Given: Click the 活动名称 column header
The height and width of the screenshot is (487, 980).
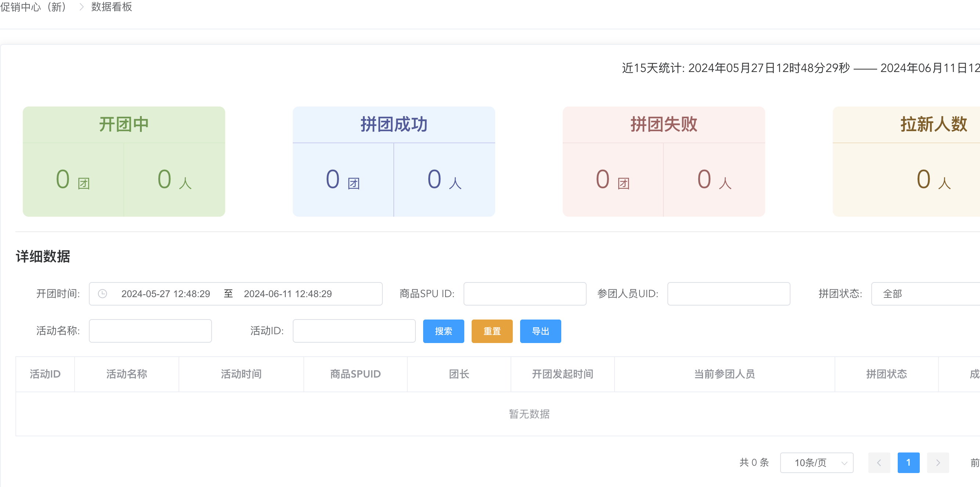Looking at the screenshot, I should [127, 374].
